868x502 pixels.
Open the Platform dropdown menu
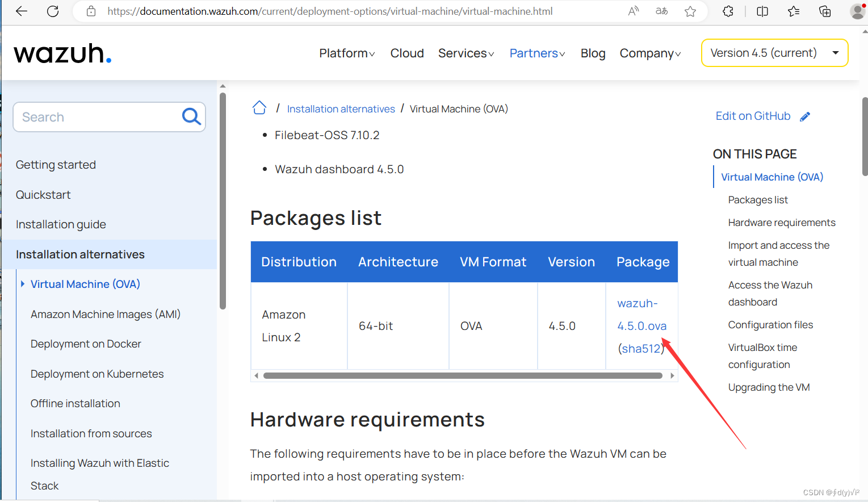pos(347,53)
